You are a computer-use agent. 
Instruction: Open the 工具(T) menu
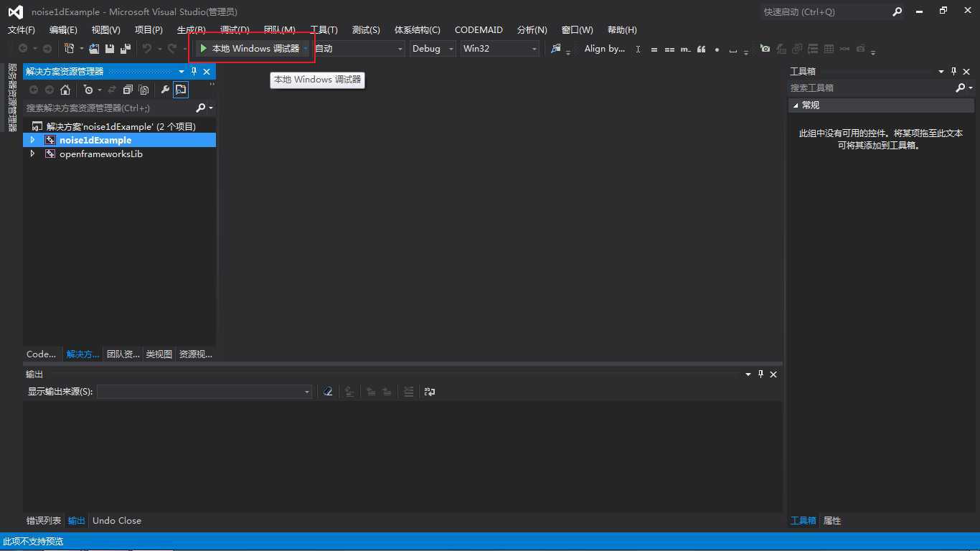(324, 29)
